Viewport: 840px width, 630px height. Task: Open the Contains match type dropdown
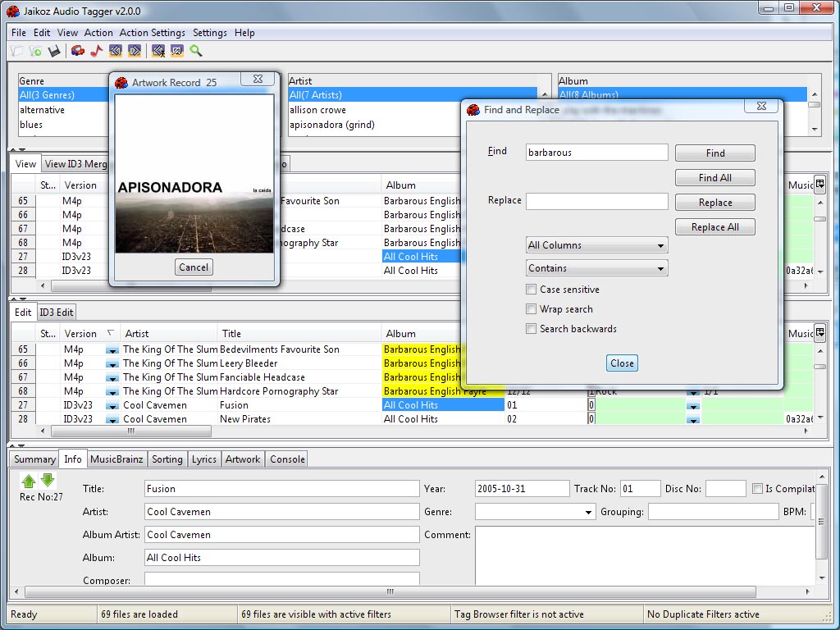click(x=597, y=268)
